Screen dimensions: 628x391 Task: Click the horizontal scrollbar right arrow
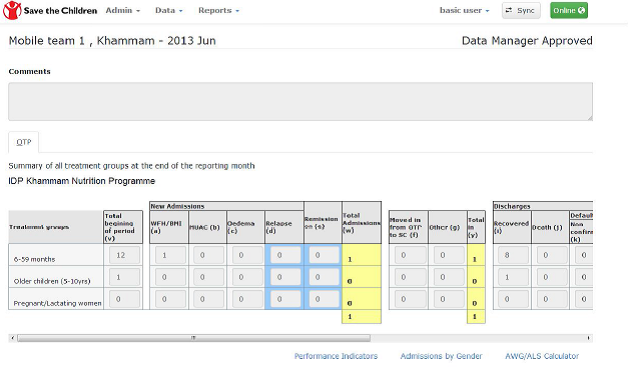(x=588, y=338)
